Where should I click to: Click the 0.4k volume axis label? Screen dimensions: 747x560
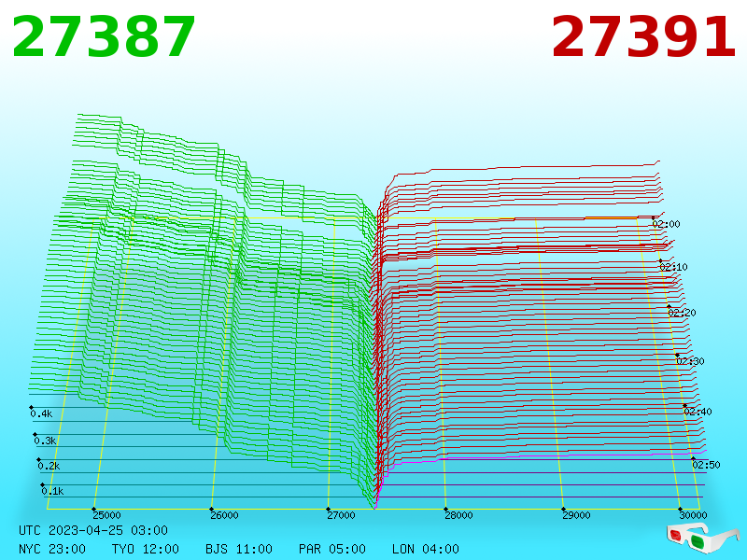click(x=41, y=413)
